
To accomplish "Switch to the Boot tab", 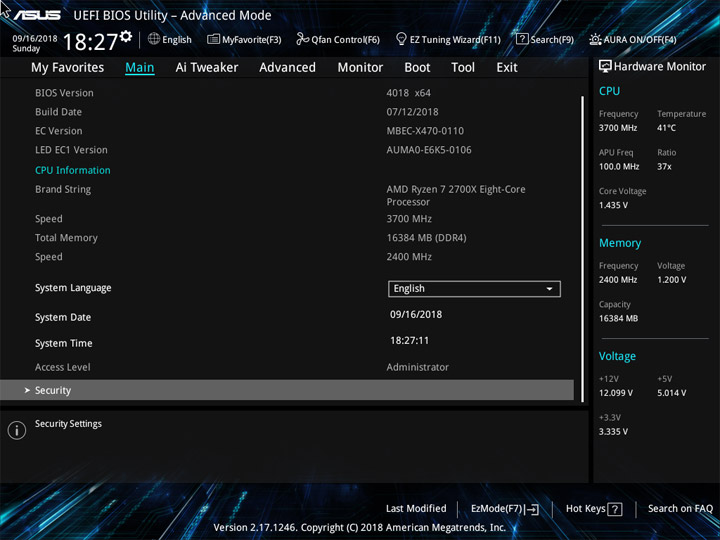I will tap(417, 68).
